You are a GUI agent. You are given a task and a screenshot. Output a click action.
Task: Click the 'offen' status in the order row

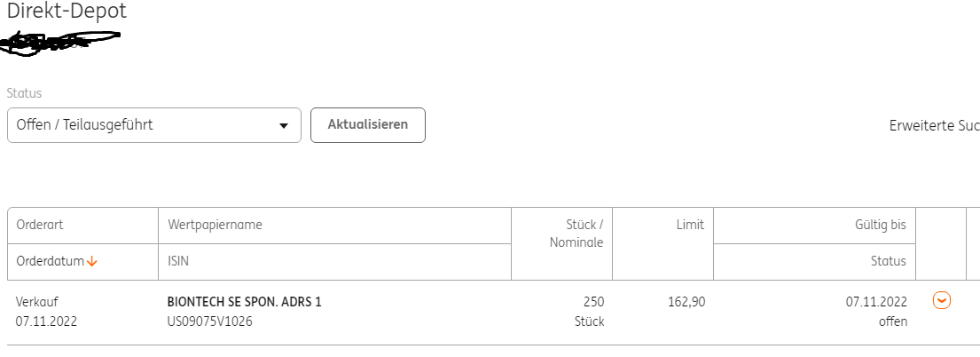click(x=892, y=321)
